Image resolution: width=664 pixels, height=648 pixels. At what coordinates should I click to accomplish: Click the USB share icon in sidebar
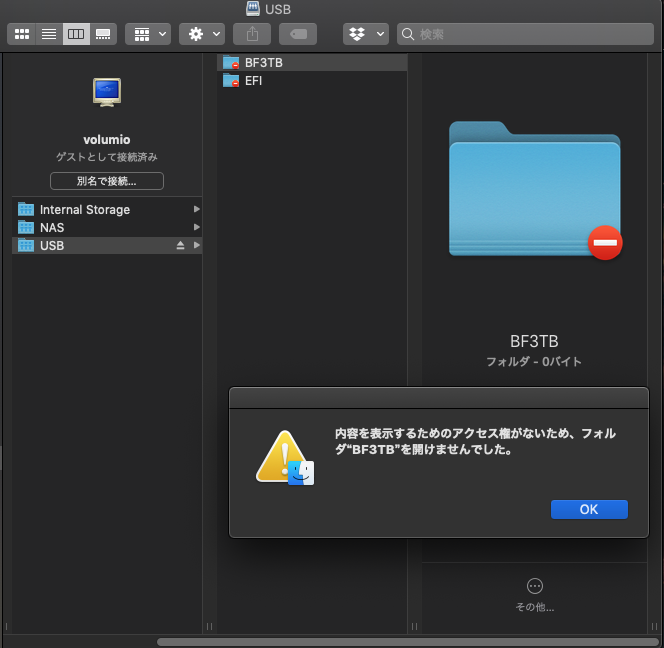pyautogui.click(x=26, y=245)
